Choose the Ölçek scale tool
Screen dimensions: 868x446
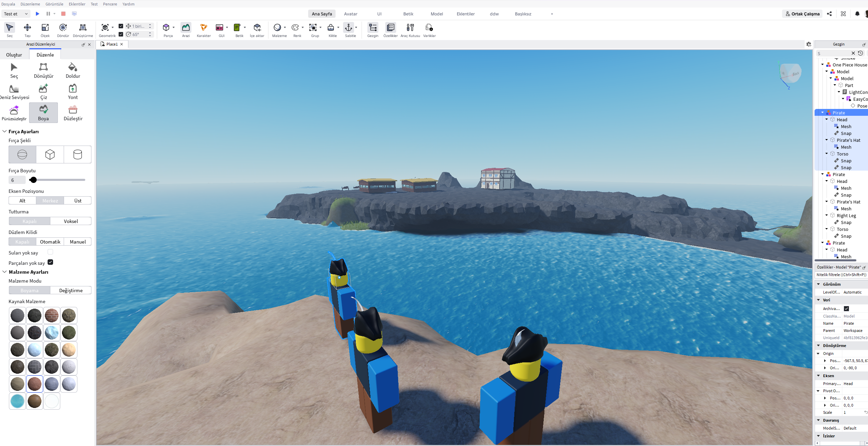45,30
